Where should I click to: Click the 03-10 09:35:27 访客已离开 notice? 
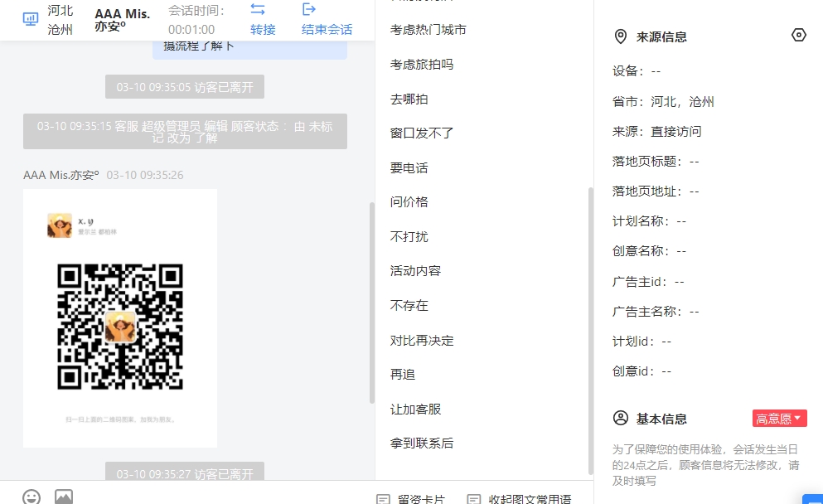185,472
